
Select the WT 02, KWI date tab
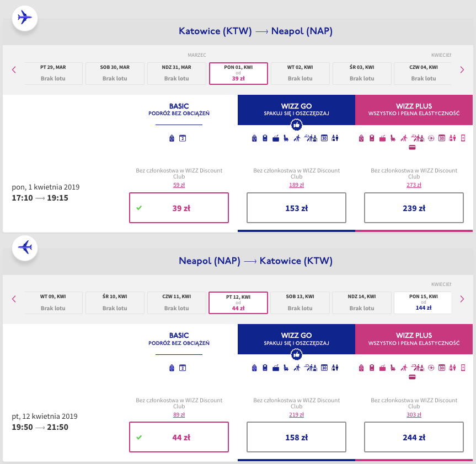tap(300, 73)
